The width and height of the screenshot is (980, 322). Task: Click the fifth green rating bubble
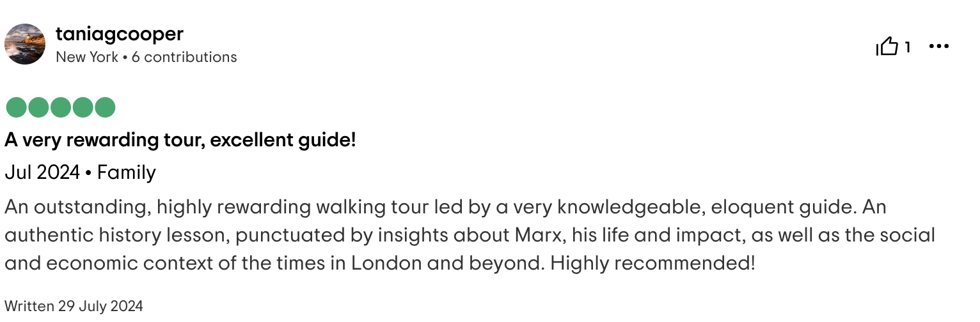point(105,107)
